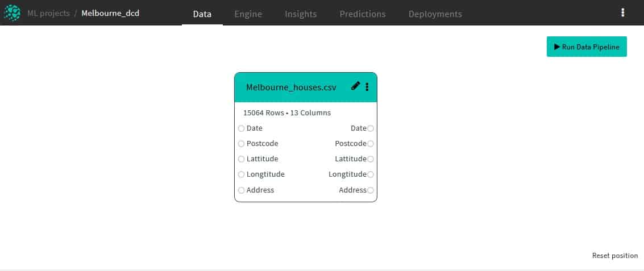Click right output port of Lattitude

371,159
